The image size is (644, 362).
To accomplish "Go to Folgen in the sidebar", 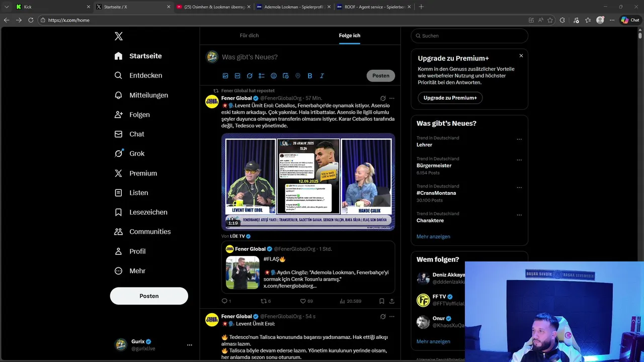I will click(132, 115).
